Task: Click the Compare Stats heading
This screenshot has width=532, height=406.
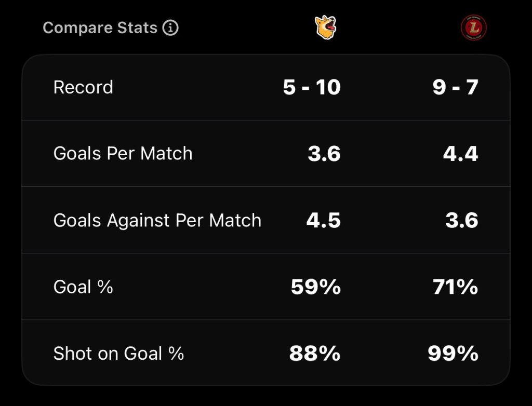Action: [100, 28]
